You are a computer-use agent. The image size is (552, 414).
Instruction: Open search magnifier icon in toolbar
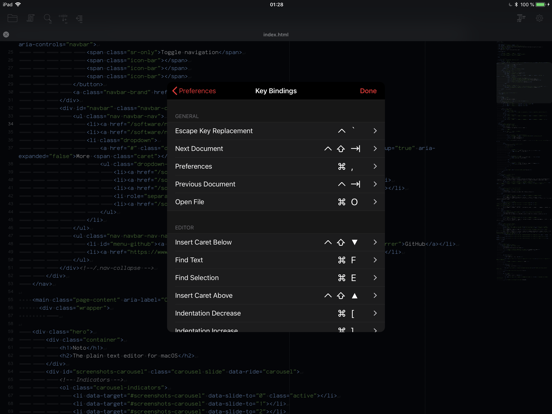tap(48, 19)
